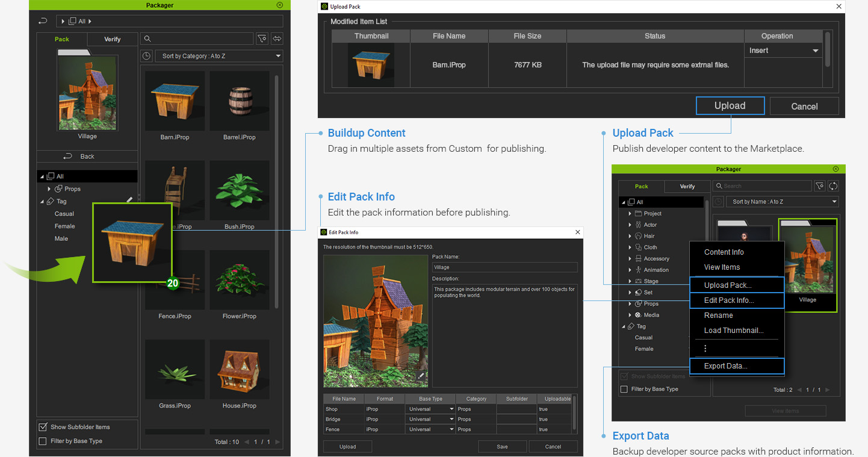Open the Sort by Category: A to Z dropdown

(220, 56)
